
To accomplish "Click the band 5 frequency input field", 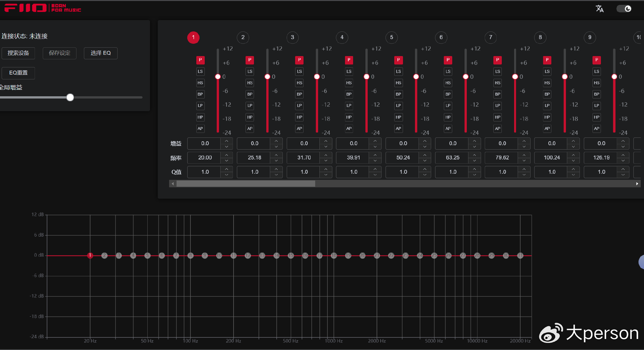I will coord(403,158).
